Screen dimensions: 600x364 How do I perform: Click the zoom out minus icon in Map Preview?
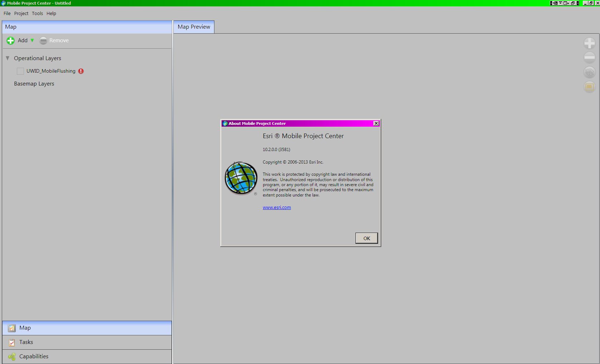coord(590,57)
